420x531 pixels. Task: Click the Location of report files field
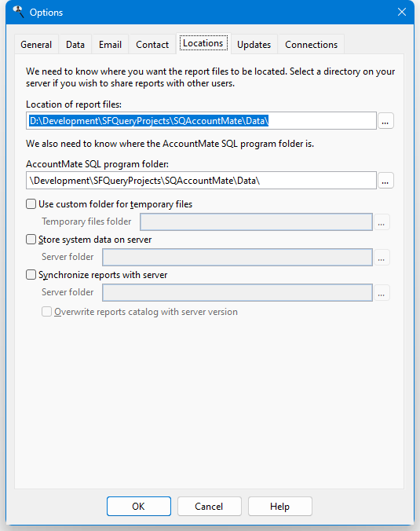[x=202, y=121]
